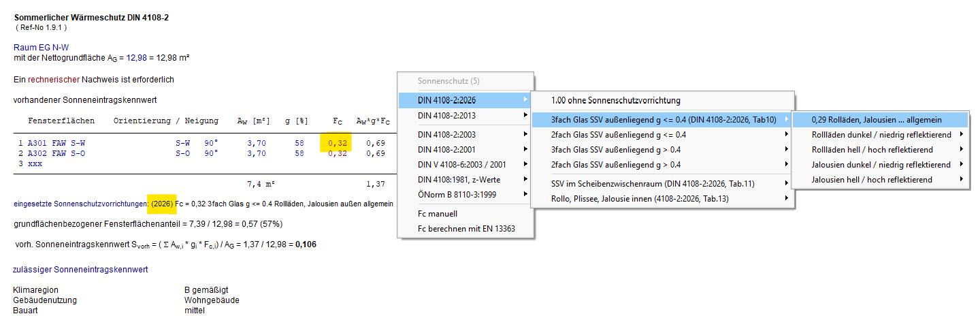Click g value 58 in A302 row
The height and width of the screenshot is (316, 980).
[299, 153]
